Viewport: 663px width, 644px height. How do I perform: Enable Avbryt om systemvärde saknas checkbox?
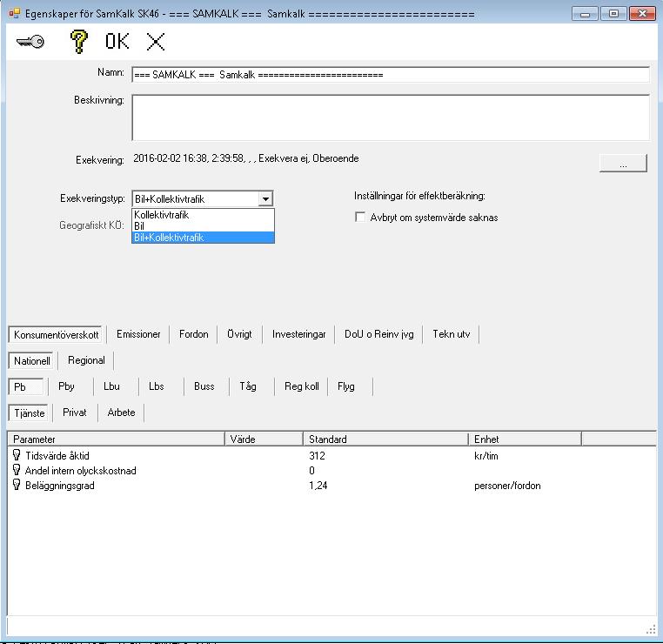[360, 217]
